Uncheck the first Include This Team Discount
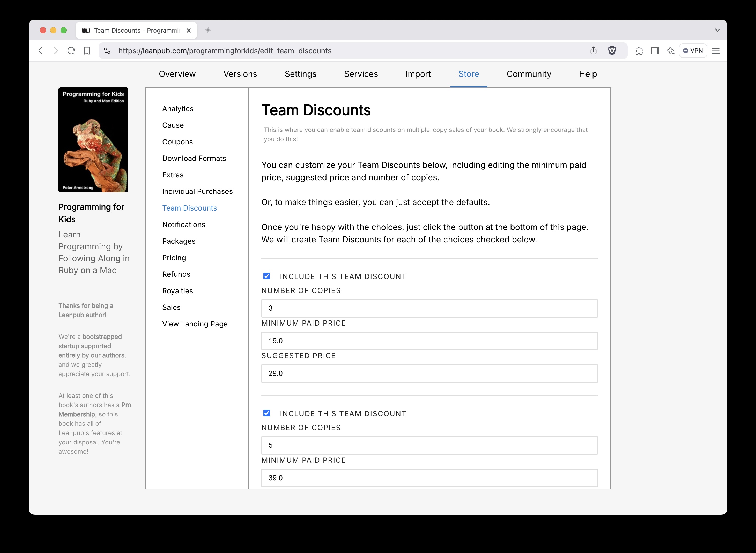 [x=266, y=276]
